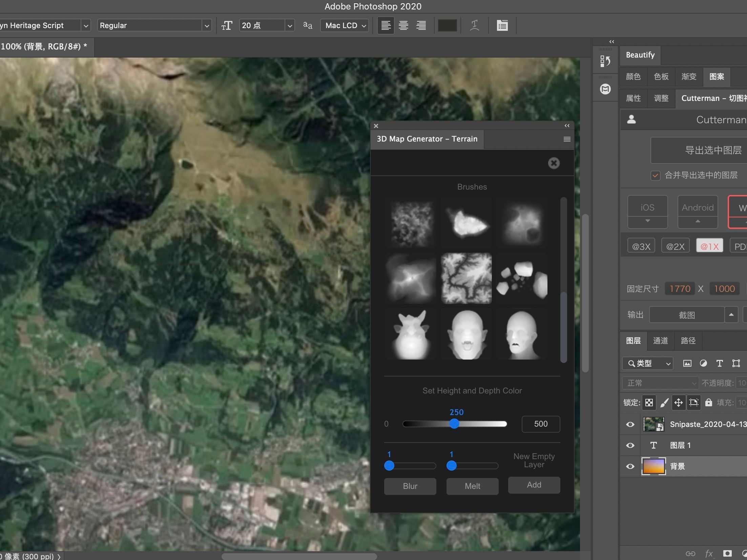Image resolution: width=747 pixels, height=560 pixels.
Task: Open the 3D Map Generator panel menu
Action: pos(566,139)
